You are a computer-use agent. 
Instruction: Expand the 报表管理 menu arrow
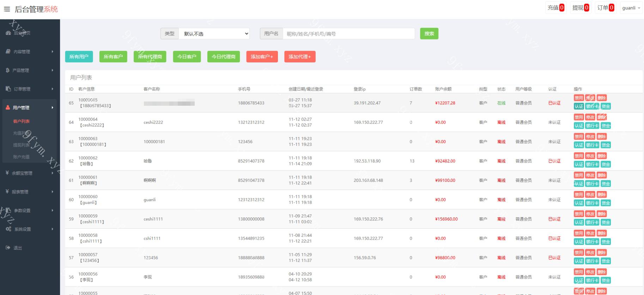click(53, 192)
